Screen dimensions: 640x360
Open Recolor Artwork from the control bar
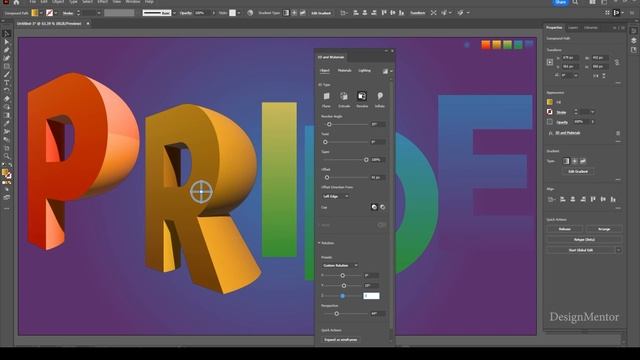pyautogui.click(x=250, y=13)
